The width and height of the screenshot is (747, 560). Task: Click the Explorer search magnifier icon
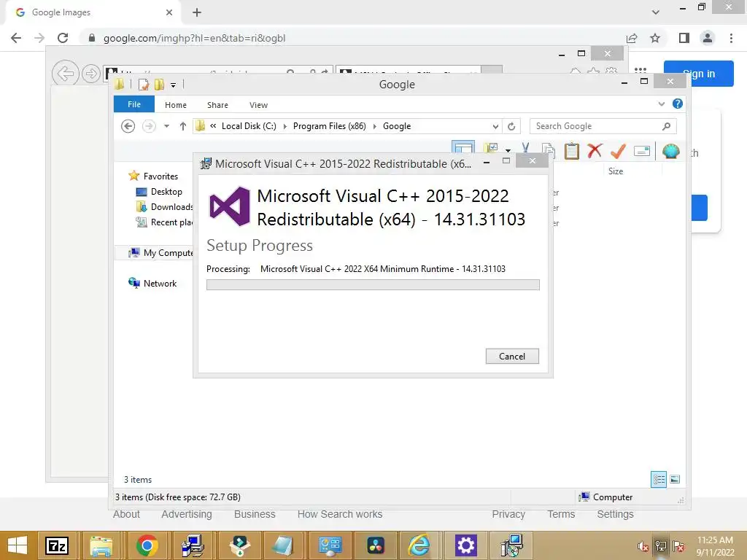667,126
